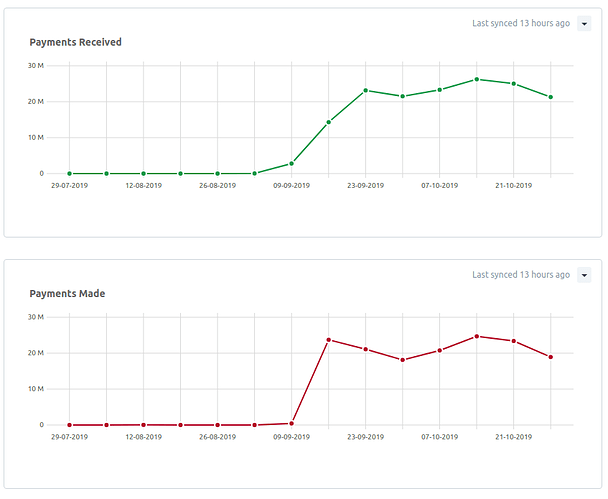The height and width of the screenshot is (499, 608).
Task: Select the green data point at 29-07-2019
Action: pos(69,174)
